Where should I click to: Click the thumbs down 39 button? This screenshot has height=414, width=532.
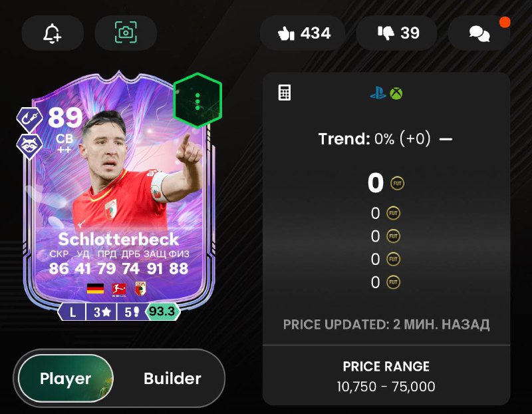398,33
